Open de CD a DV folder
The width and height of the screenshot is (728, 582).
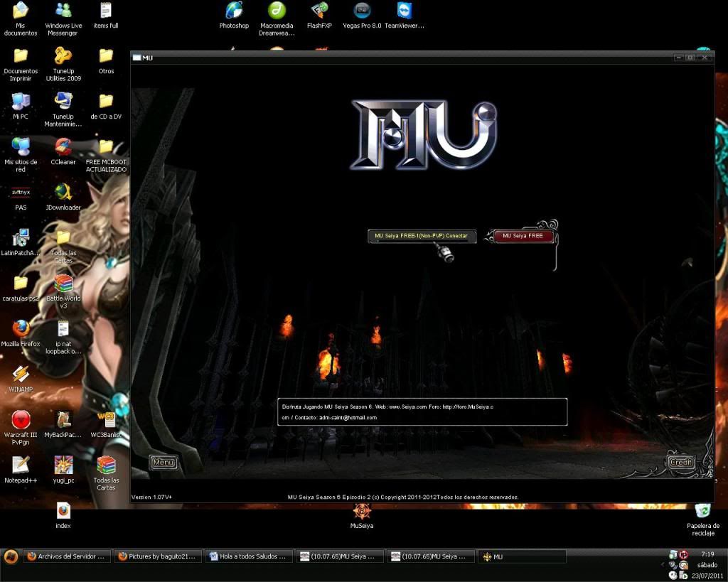pos(106,107)
